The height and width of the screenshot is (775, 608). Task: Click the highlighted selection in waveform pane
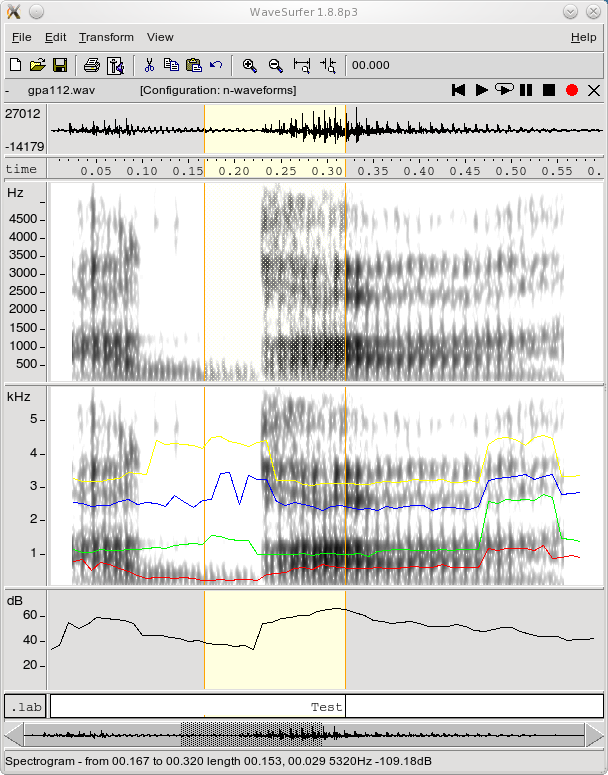point(275,129)
